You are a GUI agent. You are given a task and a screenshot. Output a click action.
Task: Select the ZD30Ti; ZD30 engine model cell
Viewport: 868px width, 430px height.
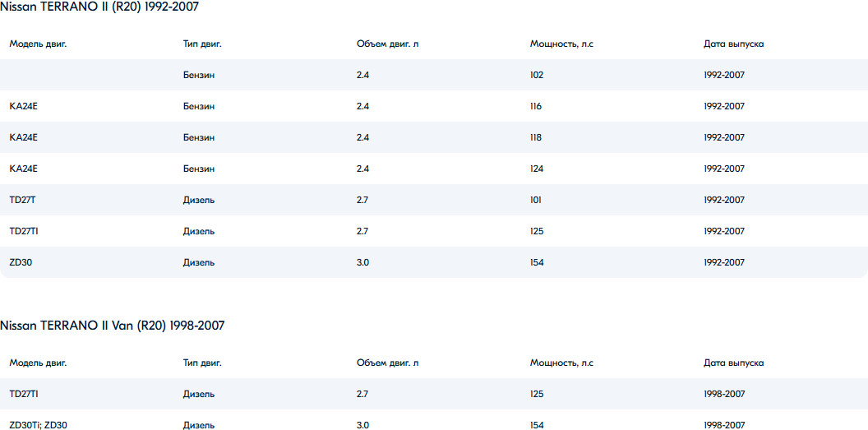pyautogui.click(x=38, y=425)
